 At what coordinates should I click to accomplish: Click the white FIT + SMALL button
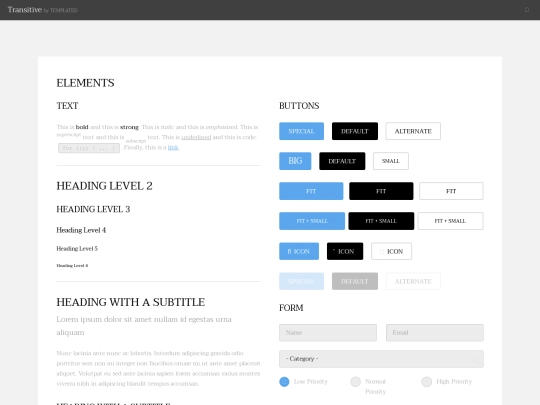450,221
